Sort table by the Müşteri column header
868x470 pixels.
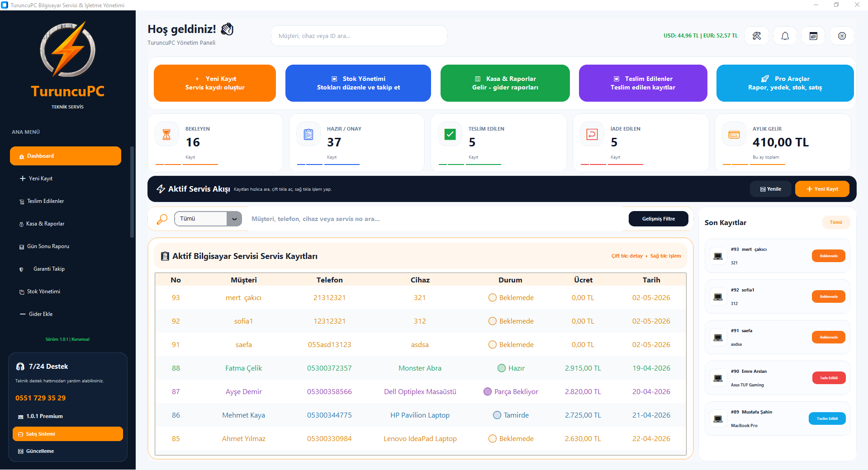(244, 280)
